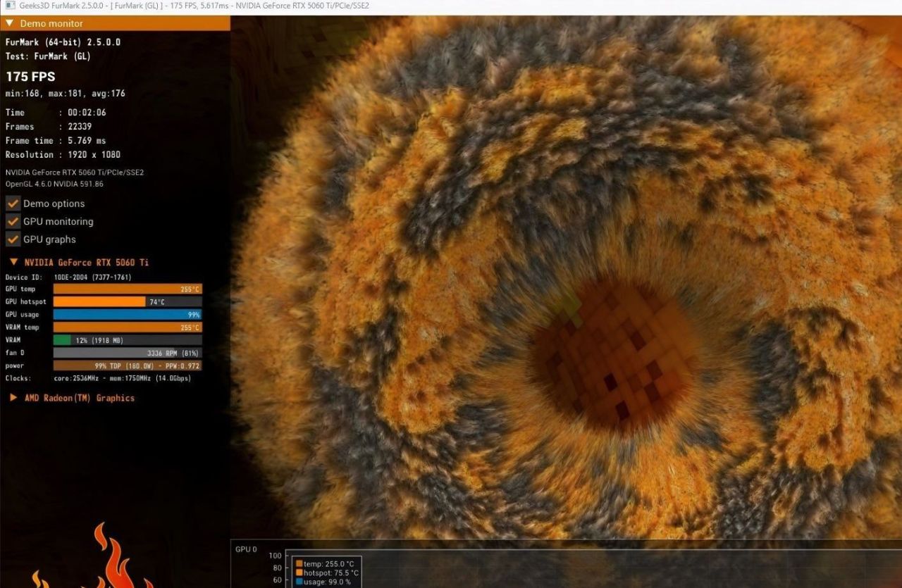Click the blue usage legend swatch
The image size is (902, 588).
point(299,582)
